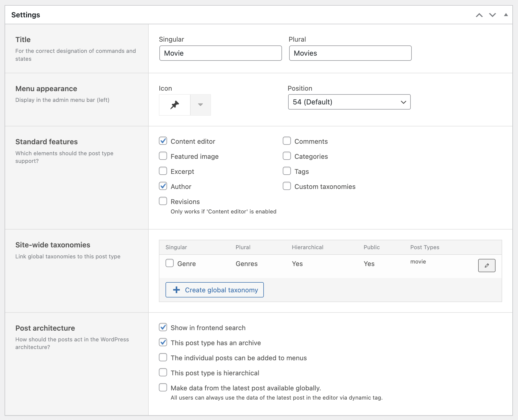Click the pin icon in Menu appearance
The image size is (518, 420).
click(x=174, y=105)
